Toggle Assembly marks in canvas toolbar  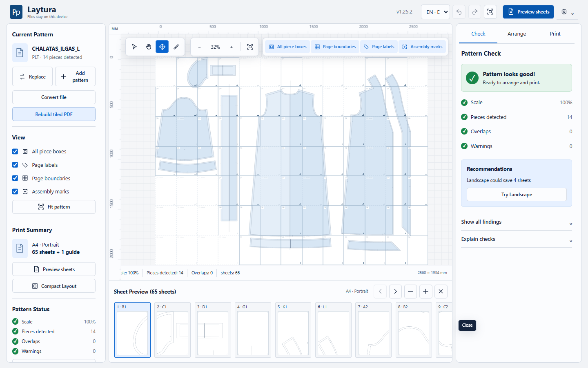point(422,47)
